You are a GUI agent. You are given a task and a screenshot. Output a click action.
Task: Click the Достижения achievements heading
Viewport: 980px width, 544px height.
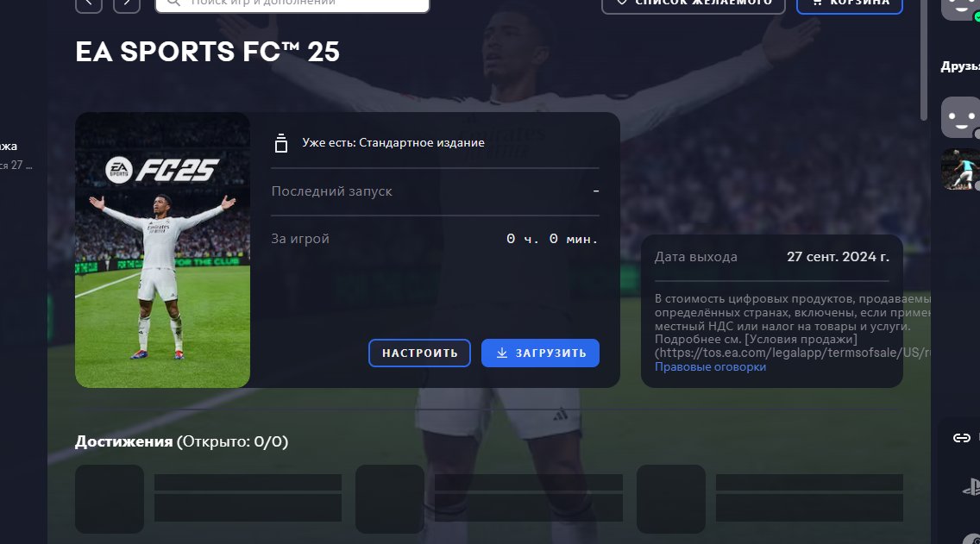tap(123, 441)
